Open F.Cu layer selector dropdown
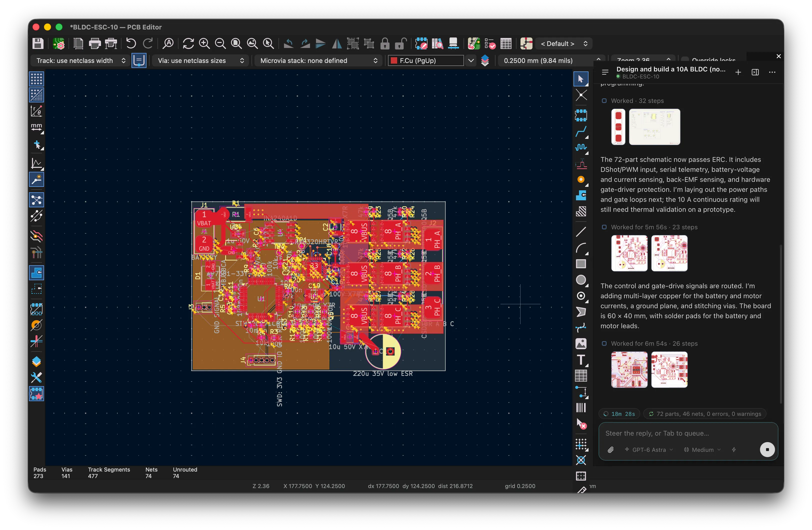The image size is (812, 530). click(471, 61)
